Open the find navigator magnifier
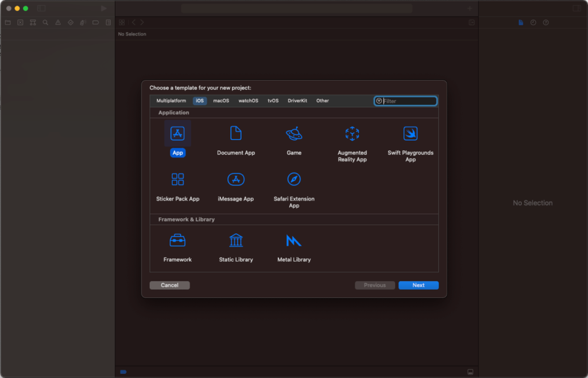Screen dimensions: 588x378 (45, 22)
